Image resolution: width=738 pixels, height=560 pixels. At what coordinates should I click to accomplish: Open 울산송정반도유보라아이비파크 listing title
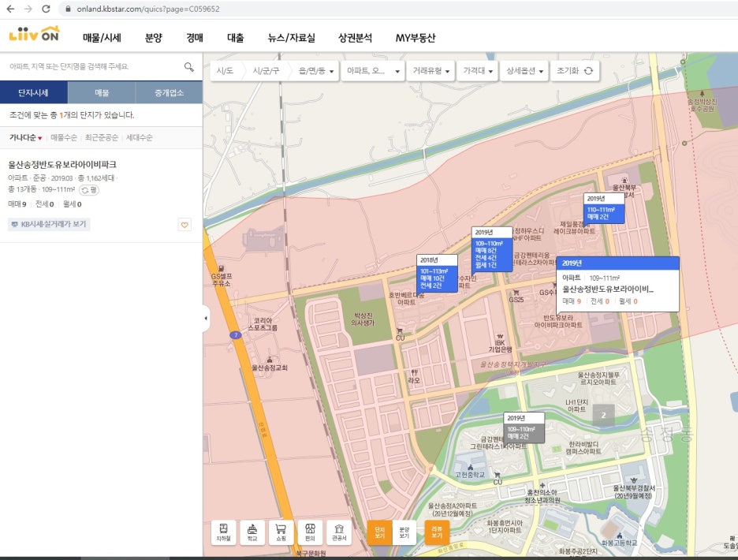pos(62,164)
